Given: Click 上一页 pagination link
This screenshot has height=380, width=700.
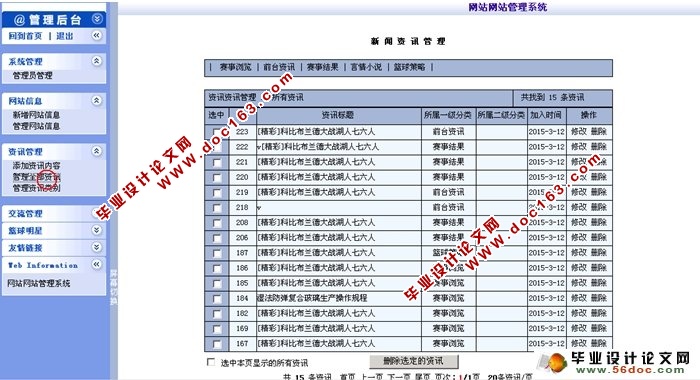Looking at the screenshot, I should pyautogui.click(x=372, y=377).
